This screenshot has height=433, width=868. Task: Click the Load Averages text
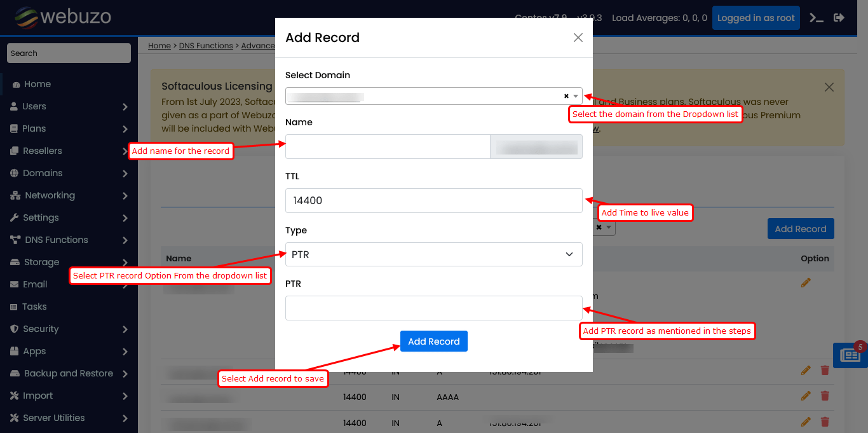tap(660, 18)
